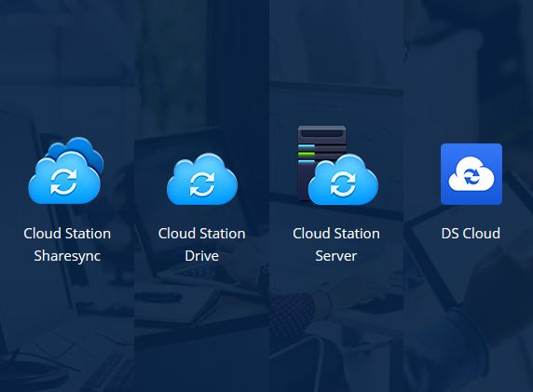Open the 'Cloud Station' text above Drive
533x392 pixels.
(x=201, y=234)
